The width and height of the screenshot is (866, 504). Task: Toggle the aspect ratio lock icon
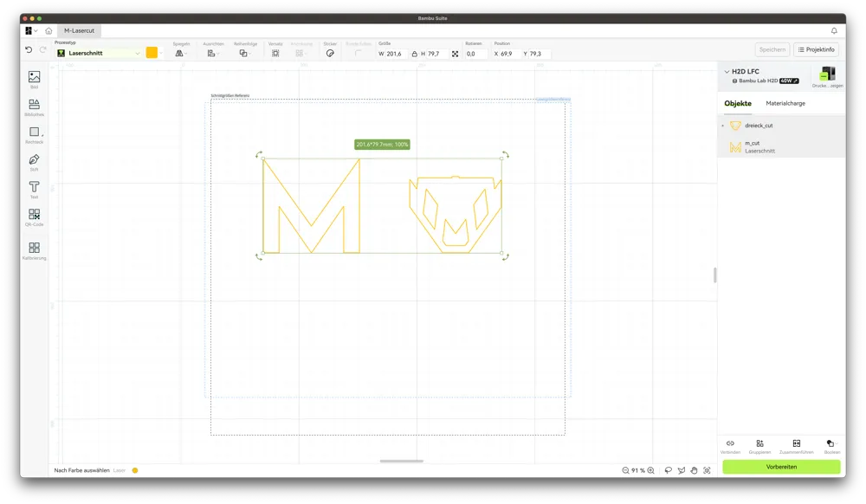click(414, 54)
